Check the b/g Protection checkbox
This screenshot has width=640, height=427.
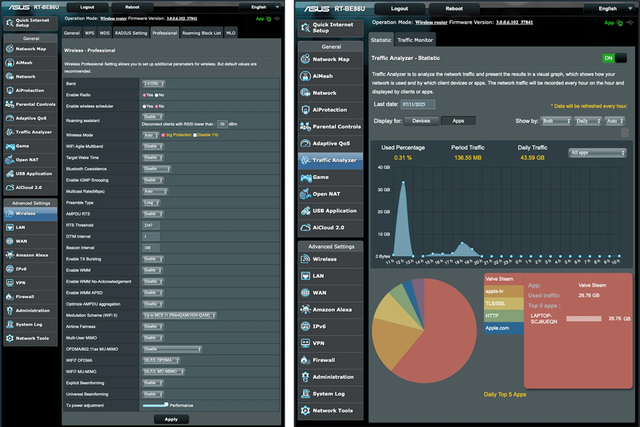click(164, 133)
